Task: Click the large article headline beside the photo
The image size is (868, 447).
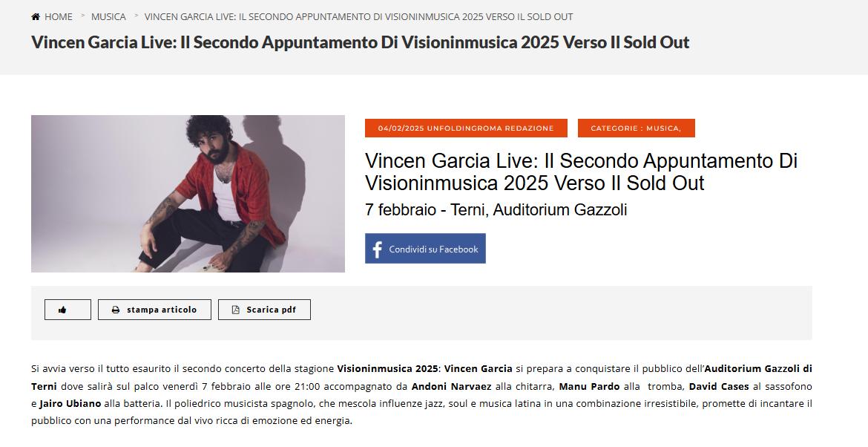Action: (581, 172)
